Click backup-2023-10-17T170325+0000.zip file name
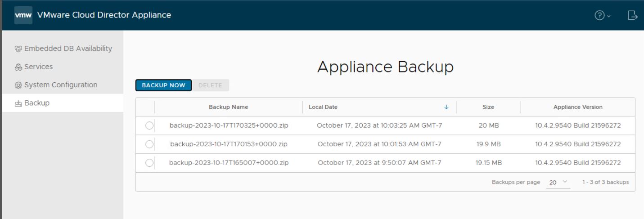 pos(229,125)
